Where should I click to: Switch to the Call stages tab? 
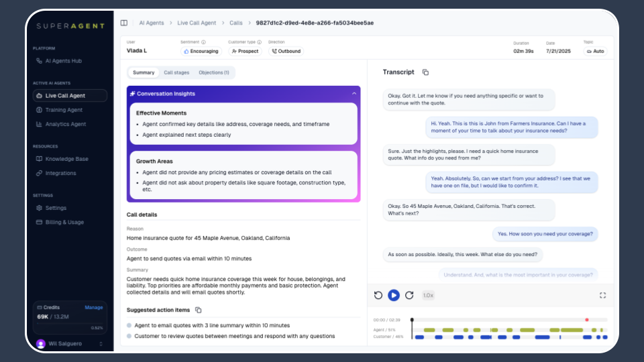(x=176, y=72)
